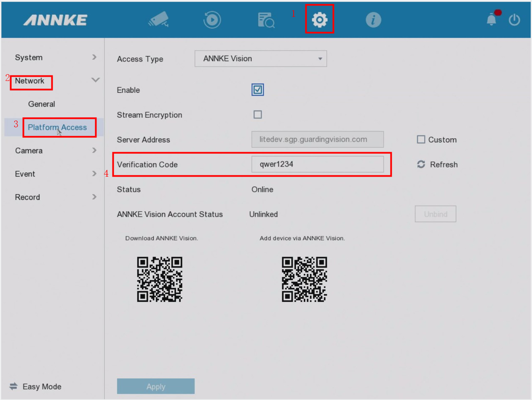Screen dimensions: 532x400
Task: Open the configuration gear icon
Action: [x=320, y=19]
